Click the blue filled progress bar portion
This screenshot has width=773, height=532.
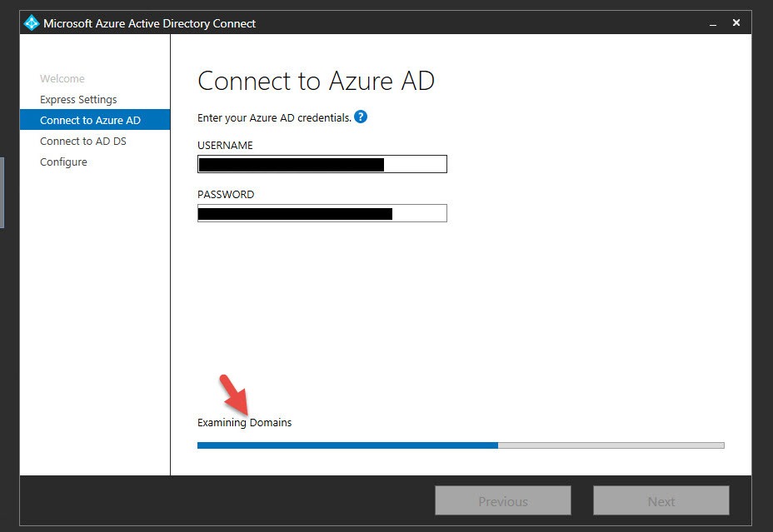point(347,445)
